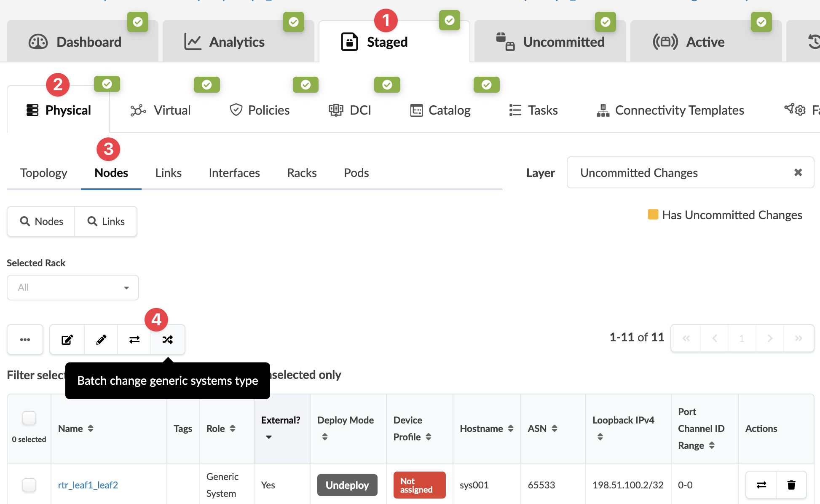The height and width of the screenshot is (504, 820).
Task: Click the pencil edit icon in the toolbar
Action: click(x=101, y=340)
